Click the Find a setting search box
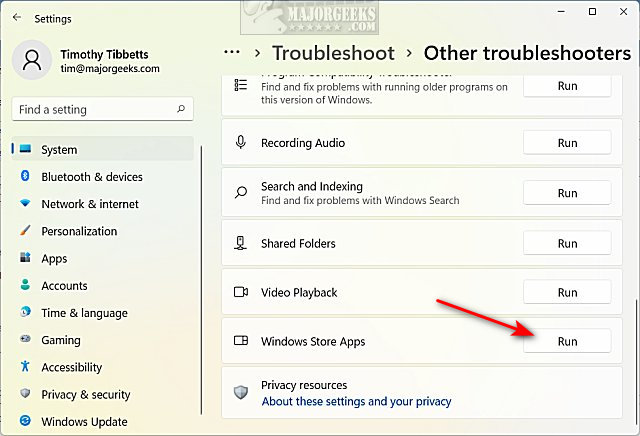This screenshot has height=436, width=640. tap(103, 109)
